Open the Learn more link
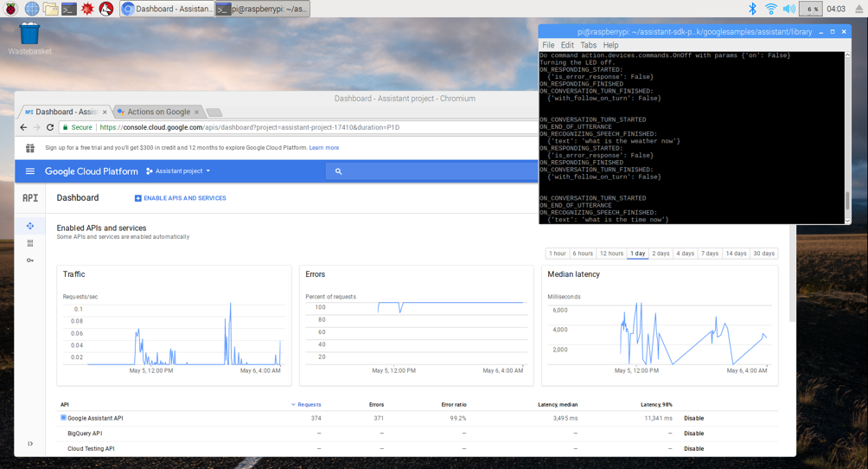Viewport: 868px width, 469px height. (324, 148)
